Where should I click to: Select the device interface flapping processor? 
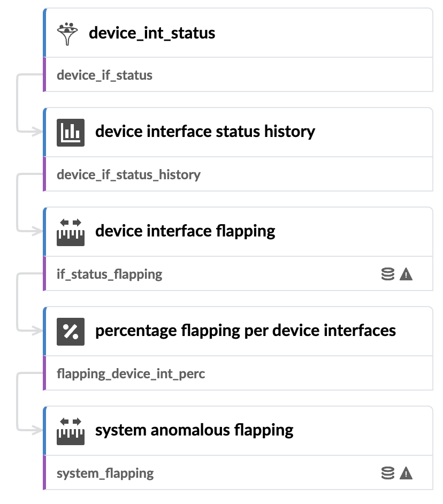click(185, 231)
